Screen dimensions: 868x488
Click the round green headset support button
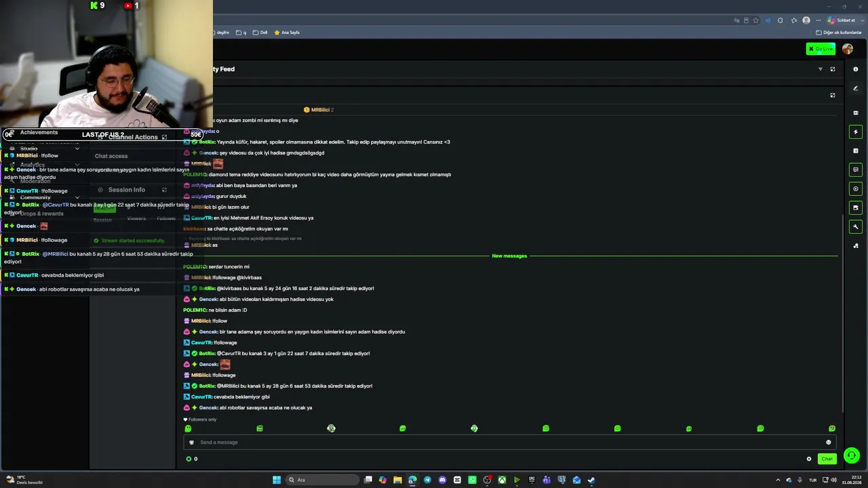(851, 455)
